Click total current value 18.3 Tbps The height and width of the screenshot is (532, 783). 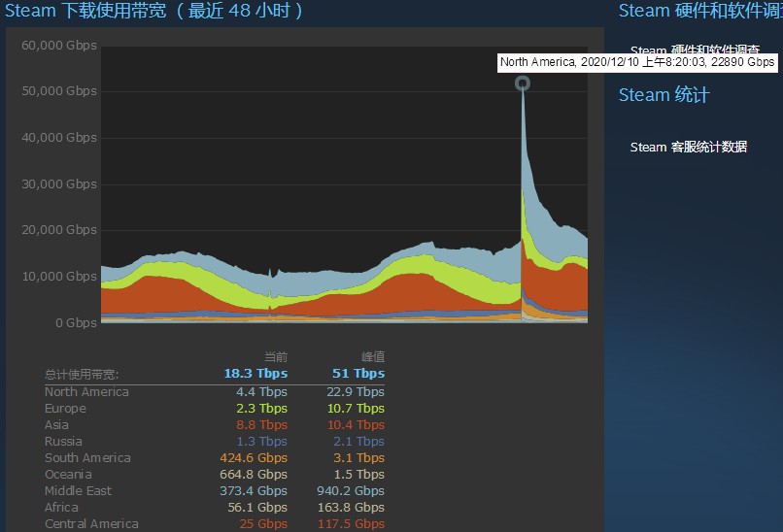click(255, 374)
